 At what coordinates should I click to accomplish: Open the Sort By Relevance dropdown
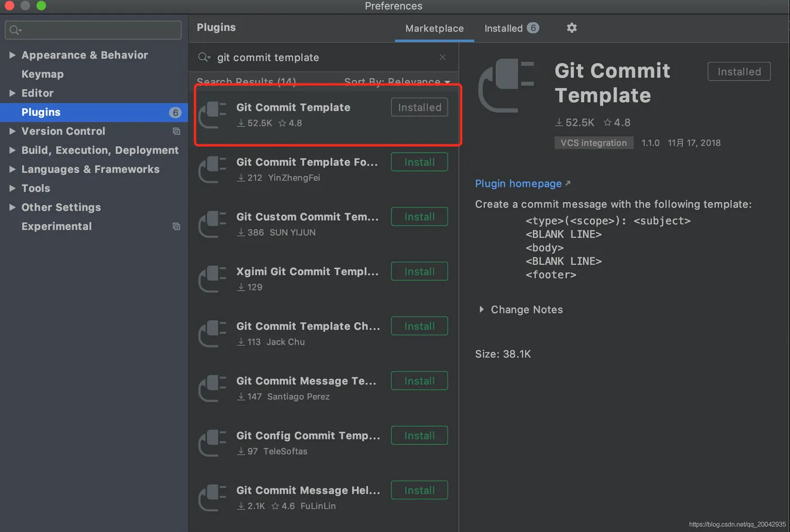tap(397, 82)
